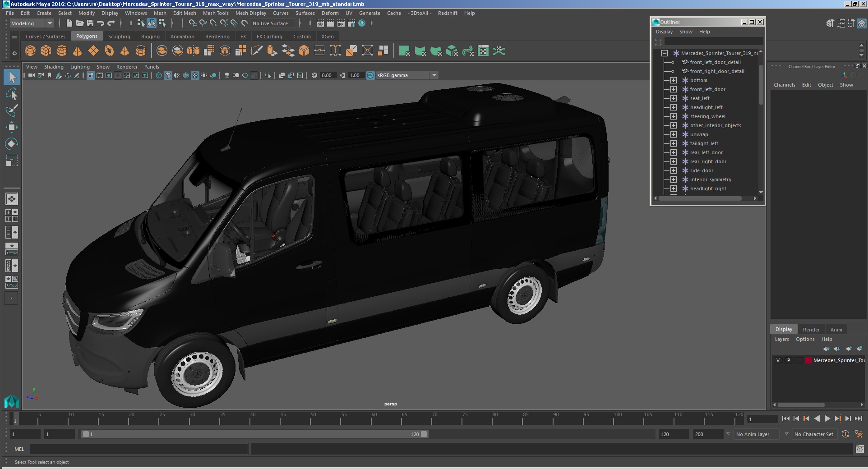
Task: Create a polygon plane from the shelf
Action: point(93,51)
